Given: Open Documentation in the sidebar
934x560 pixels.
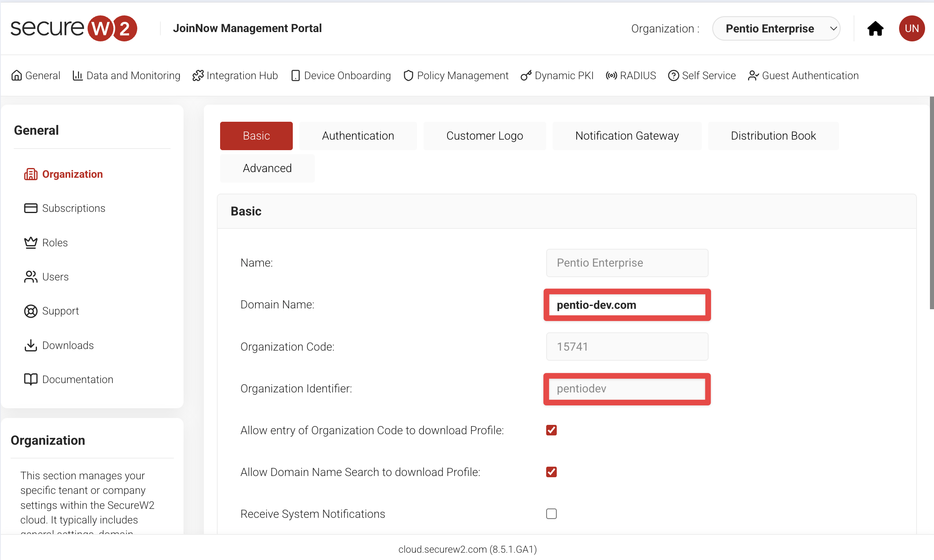Looking at the screenshot, I should (x=69, y=379).
